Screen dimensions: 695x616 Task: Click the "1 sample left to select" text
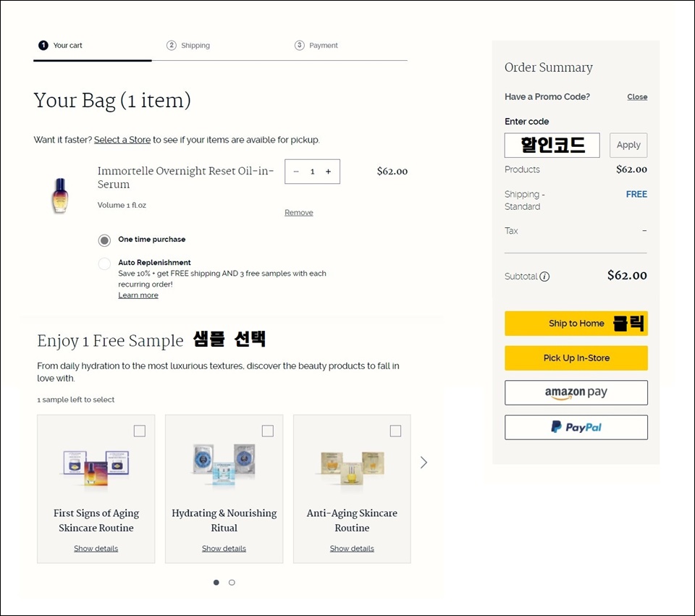pyautogui.click(x=76, y=400)
